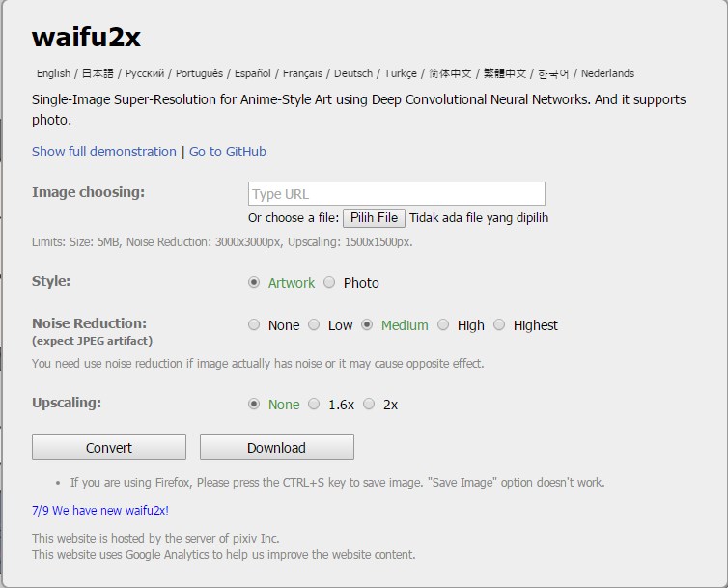This screenshot has height=588, width=728.
Task: Switch language to Nederlands
Action: (x=607, y=73)
